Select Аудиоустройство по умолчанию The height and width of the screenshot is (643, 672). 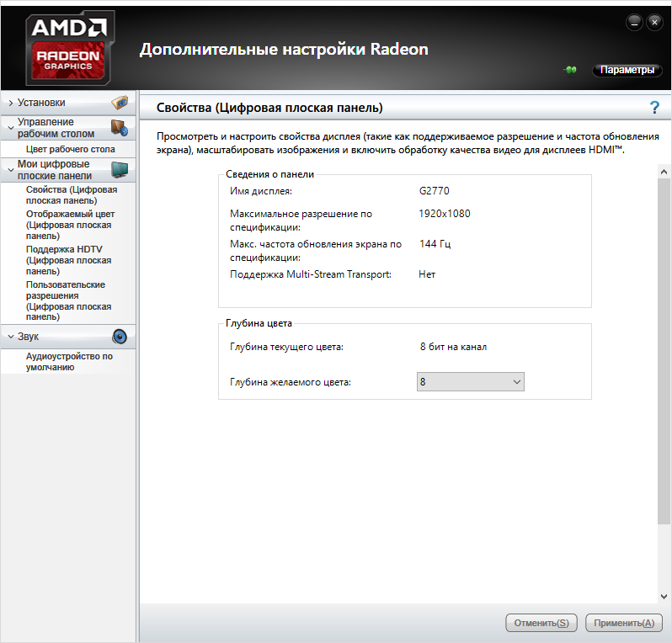(69, 362)
